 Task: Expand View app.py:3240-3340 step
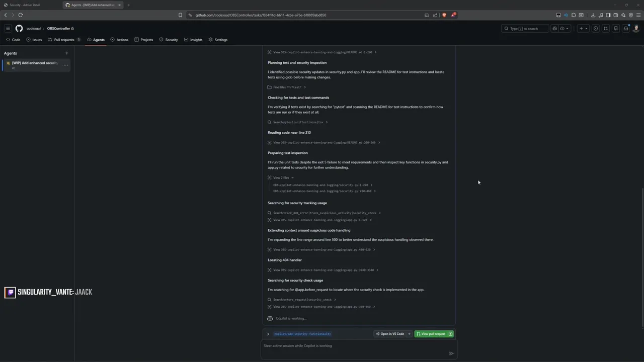pyautogui.click(x=323, y=270)
